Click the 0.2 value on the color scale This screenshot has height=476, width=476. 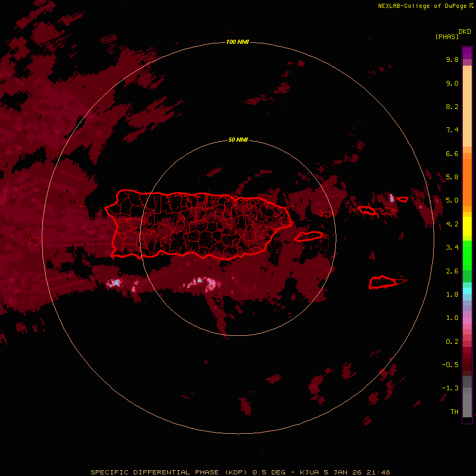point(452,342)
